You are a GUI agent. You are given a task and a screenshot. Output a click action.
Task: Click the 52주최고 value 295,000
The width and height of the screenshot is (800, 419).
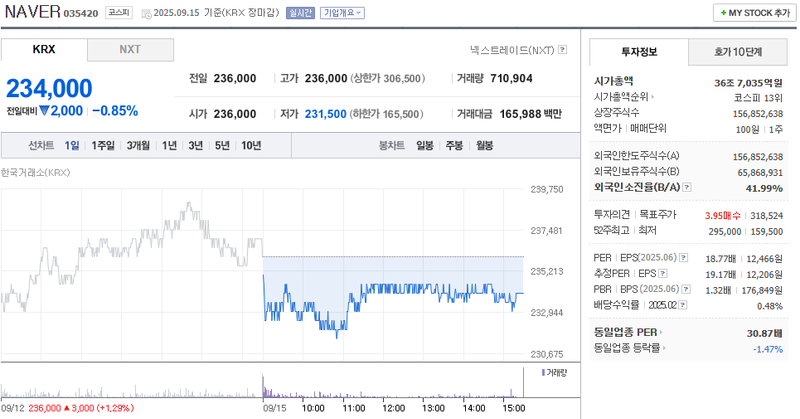[724, 232]
